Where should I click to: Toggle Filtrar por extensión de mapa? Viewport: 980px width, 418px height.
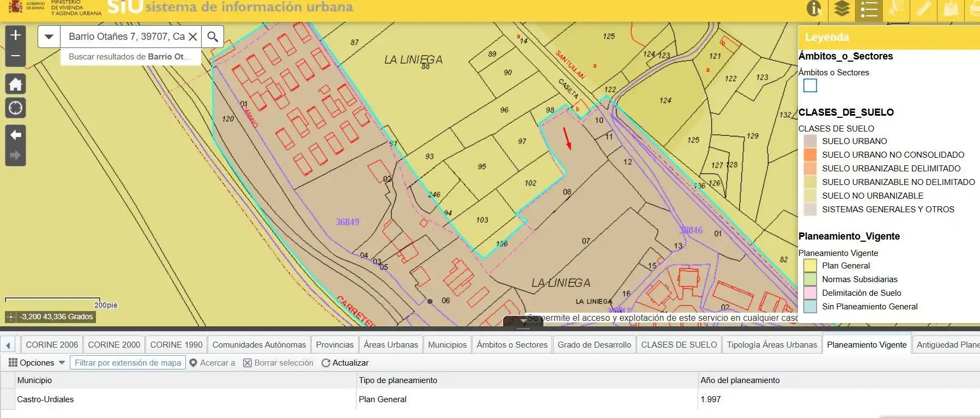[128, 363]
